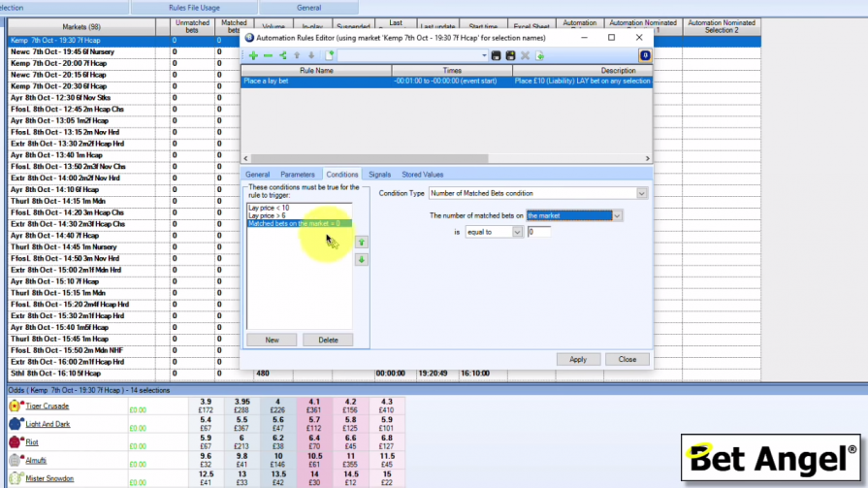
Task: Open the Mister Snowdon selection link
Action: [x=49, y=478]
